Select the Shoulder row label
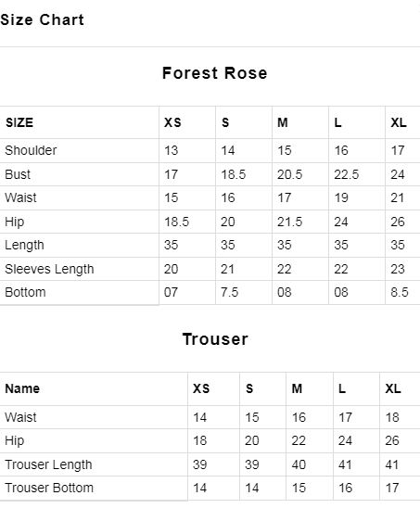This screenshot has width=420, height=521. (31, 150)
